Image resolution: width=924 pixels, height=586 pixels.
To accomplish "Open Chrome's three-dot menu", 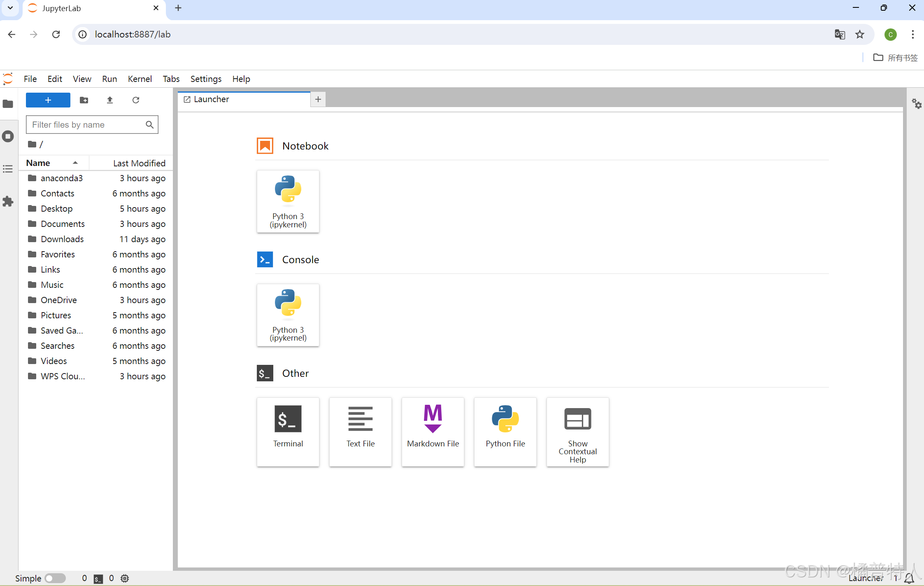I will click(x=913, y=35).
